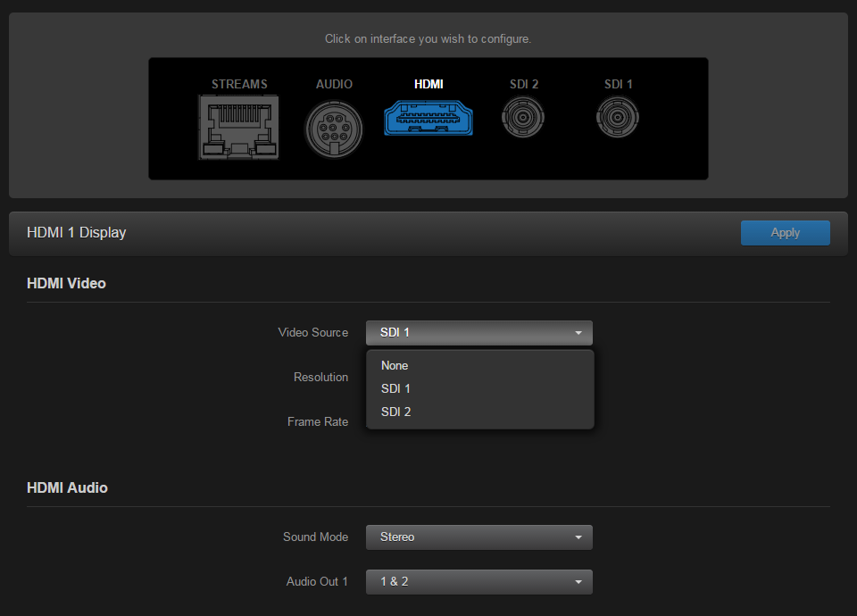
Task: Click the Apply button
Action: pos(785,232)
